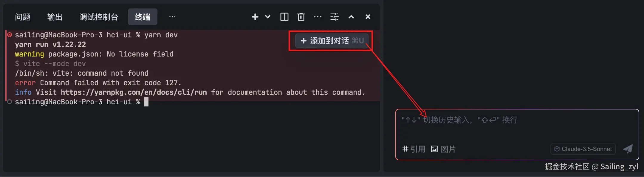Select the 终端 tab
The image size is (644, 177).
[143, 17]
